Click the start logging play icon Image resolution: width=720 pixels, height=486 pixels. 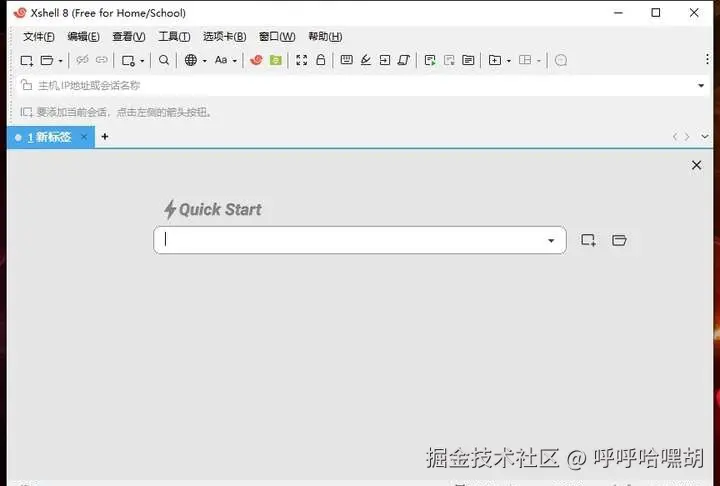click(x=430, y=60)
